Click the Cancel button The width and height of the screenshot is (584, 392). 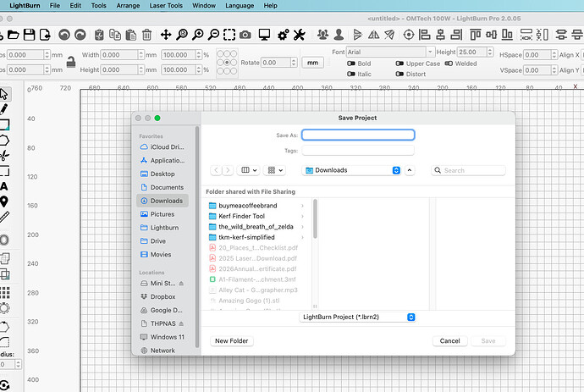449,340
